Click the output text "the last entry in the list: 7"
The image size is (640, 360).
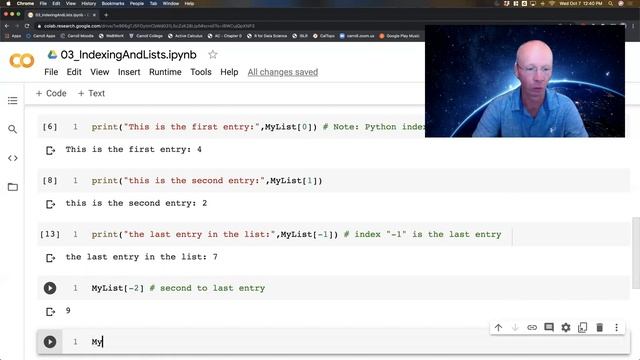click(142, 257)
